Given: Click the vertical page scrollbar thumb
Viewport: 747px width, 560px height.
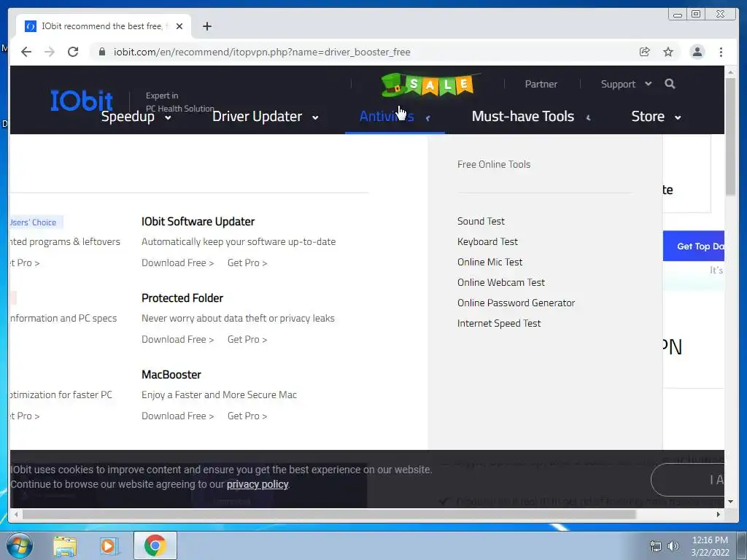Looking at the screenshot, I should (x=730, y=136).
